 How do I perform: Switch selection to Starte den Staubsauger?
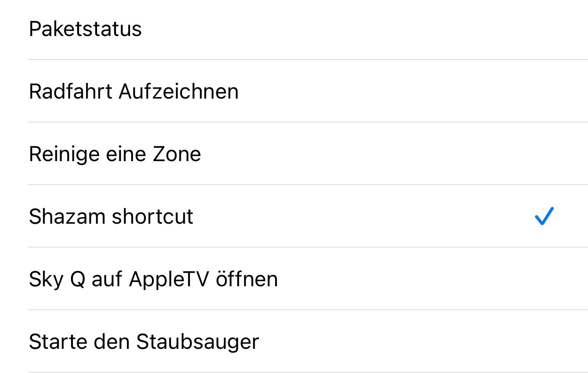tap(144, 342)
